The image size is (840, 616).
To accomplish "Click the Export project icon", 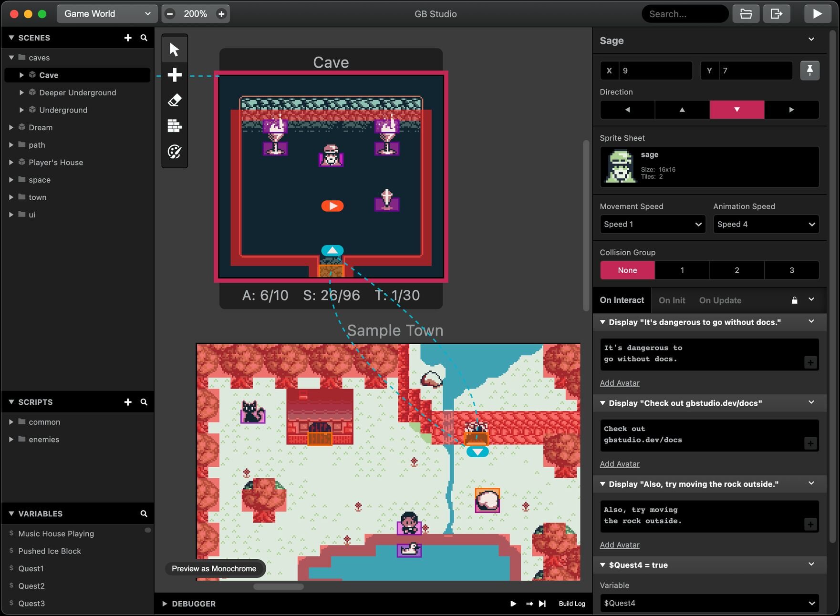I will (776, 14).
